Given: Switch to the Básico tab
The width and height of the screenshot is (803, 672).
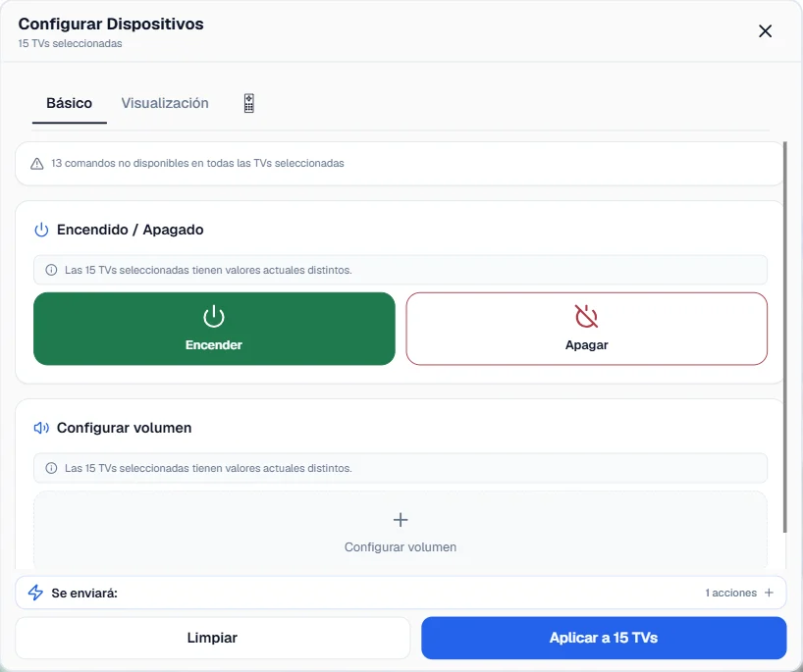Looking at the screenshot, I should coord(69,103).
